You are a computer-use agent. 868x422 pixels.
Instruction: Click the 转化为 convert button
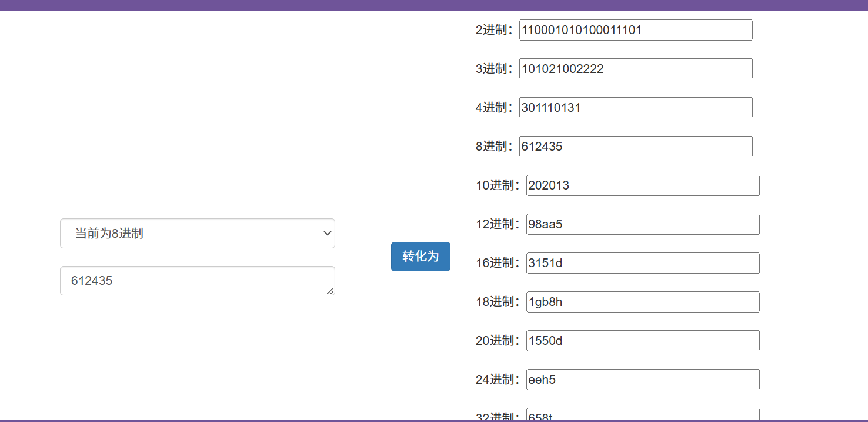pos(420,257)
